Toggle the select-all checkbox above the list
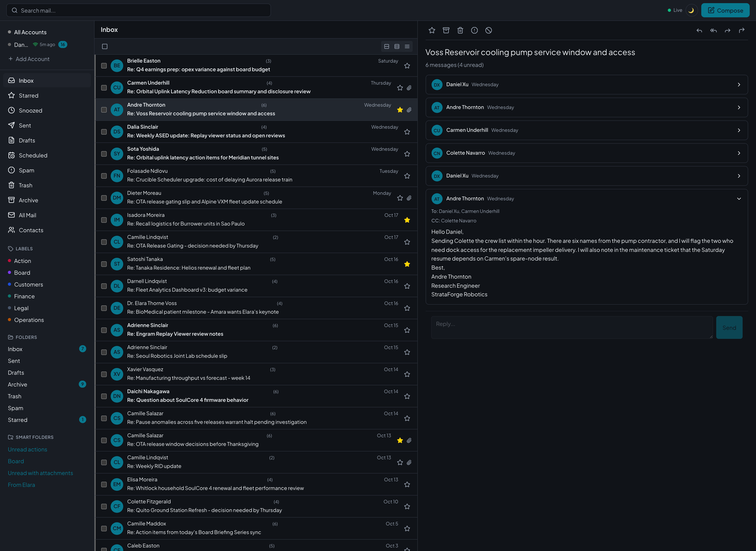Viewport: 756px width, 551px height. pos(105,47)
